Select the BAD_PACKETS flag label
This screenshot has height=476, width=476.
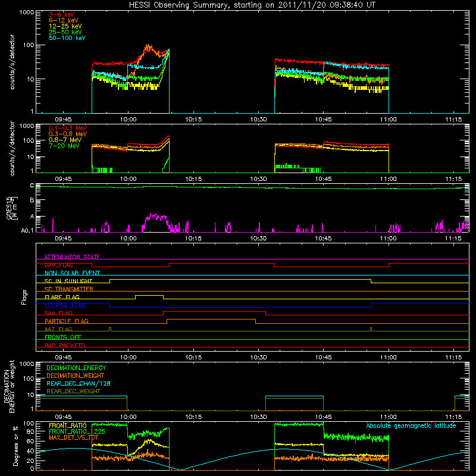point(65,345)
